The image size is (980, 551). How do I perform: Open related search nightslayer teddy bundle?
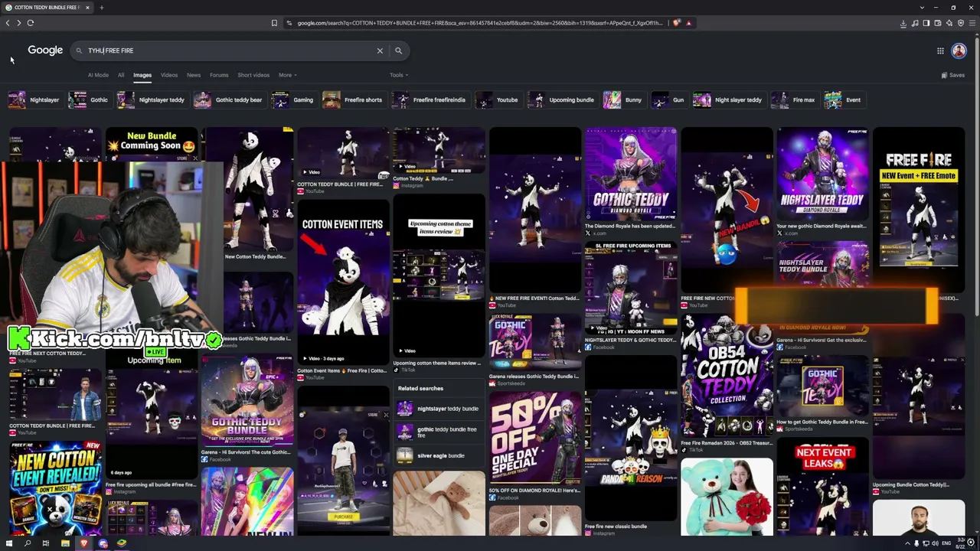click(x=438, y=409)
